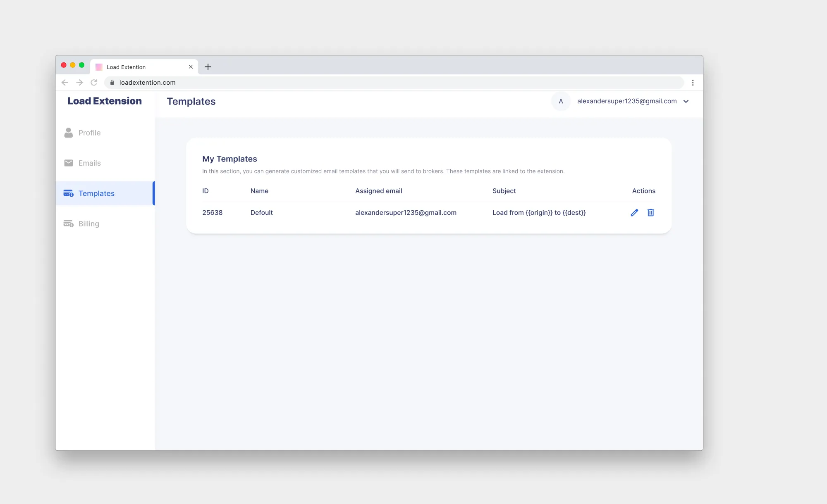Image resolution: width=827 pixels, height=504 pixels.
Task: Click the Templates card icon in sidebar
Action: 69,193
